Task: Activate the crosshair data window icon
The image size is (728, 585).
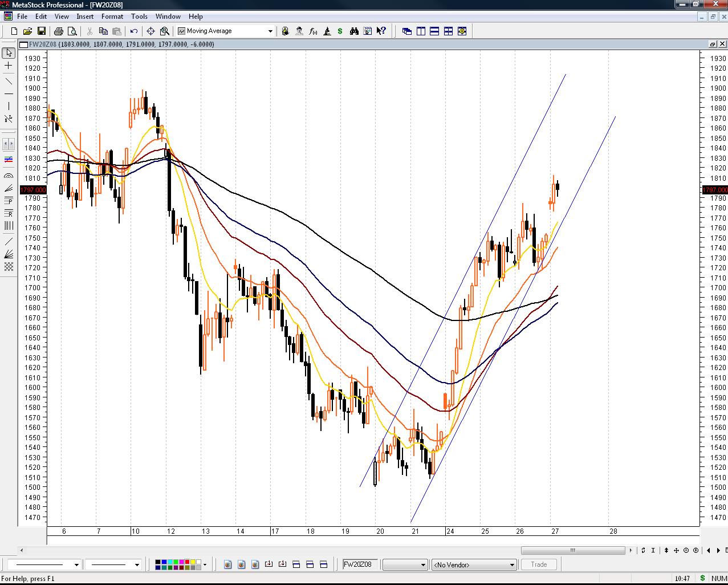Action: point(151,31)
